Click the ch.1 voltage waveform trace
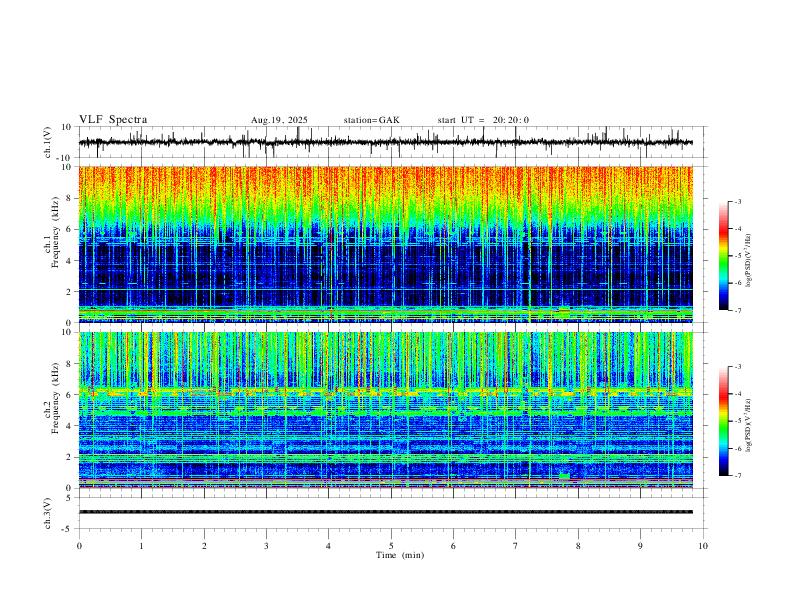Image resolution: width=792 pixels, height=612 pixels. coord(385,142)
